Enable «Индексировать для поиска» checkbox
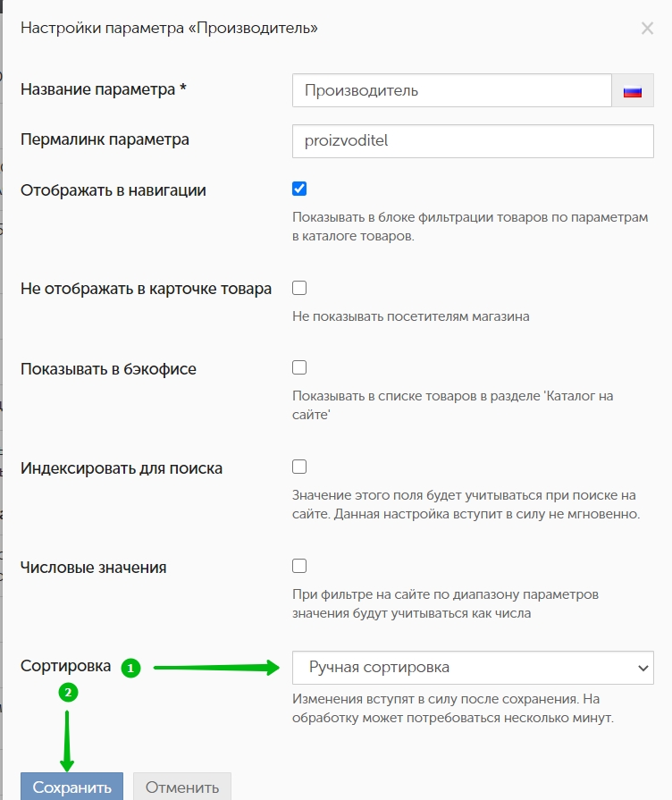 [x=299, y=467]
